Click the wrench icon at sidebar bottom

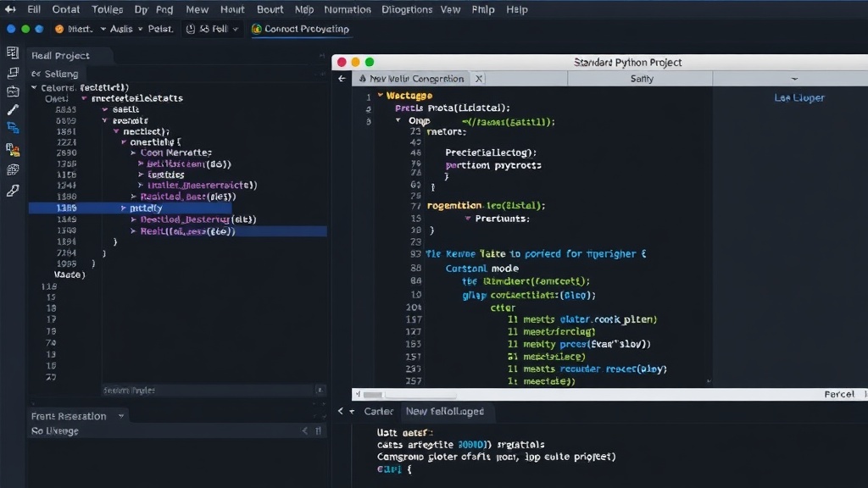tap(12, 191)
